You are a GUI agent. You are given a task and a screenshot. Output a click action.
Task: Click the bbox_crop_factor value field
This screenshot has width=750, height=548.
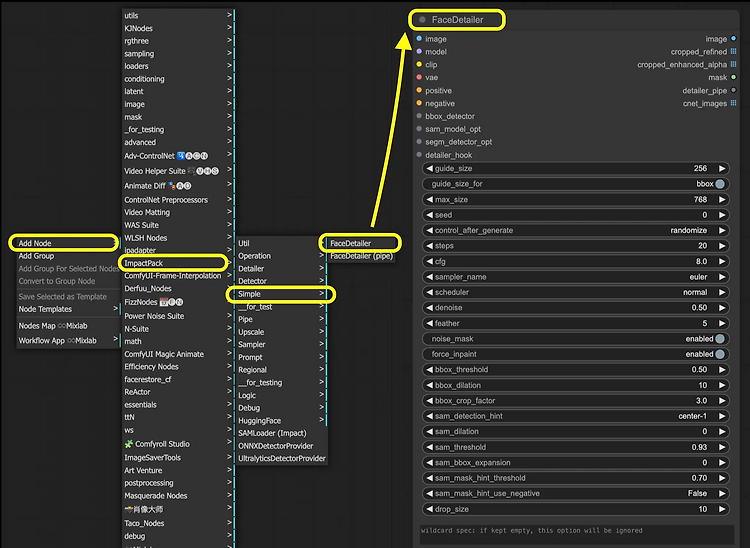point(576,401)
